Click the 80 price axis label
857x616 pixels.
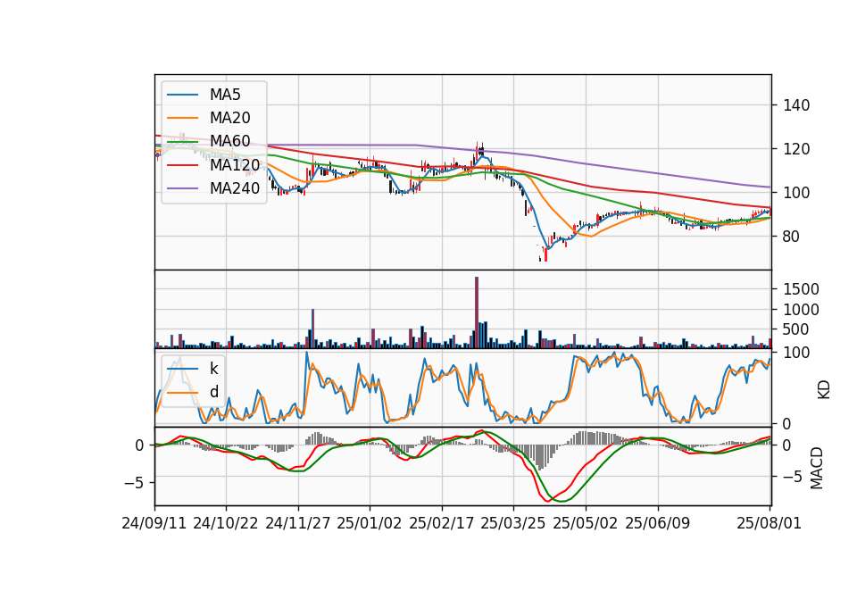[792, 237]
